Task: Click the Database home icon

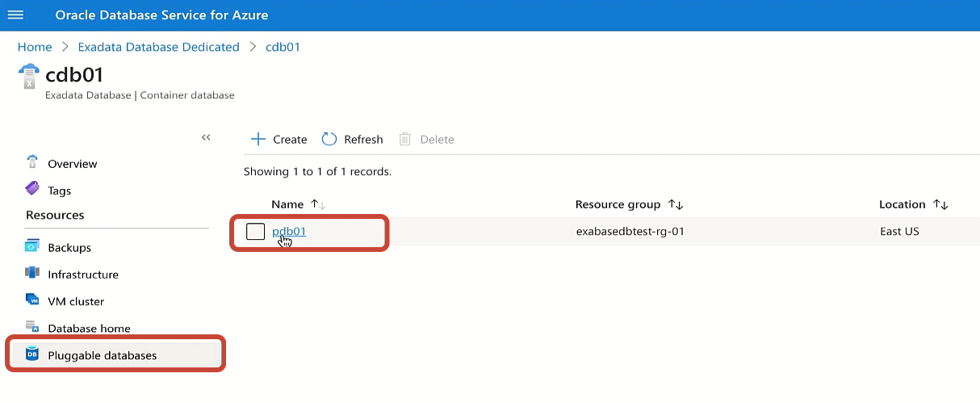Action: point(32,328)
